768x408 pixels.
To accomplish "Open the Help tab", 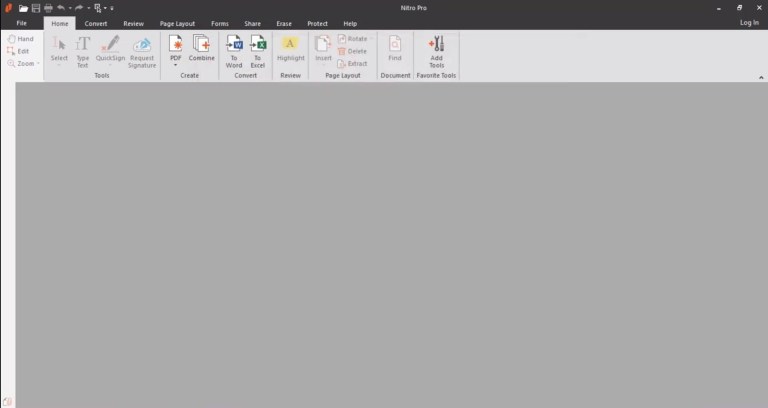I will coord(350,24).
